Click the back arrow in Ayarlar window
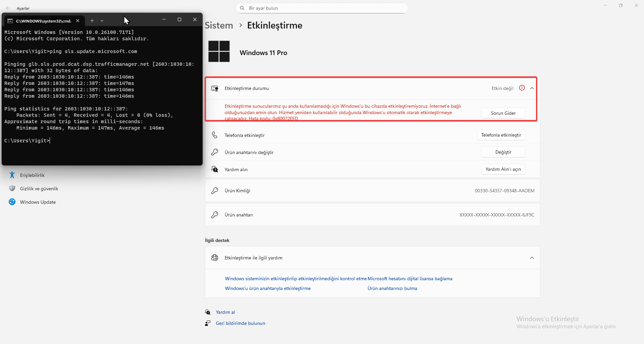Screen dimensions: 644x344 click(x=8, y=8)
